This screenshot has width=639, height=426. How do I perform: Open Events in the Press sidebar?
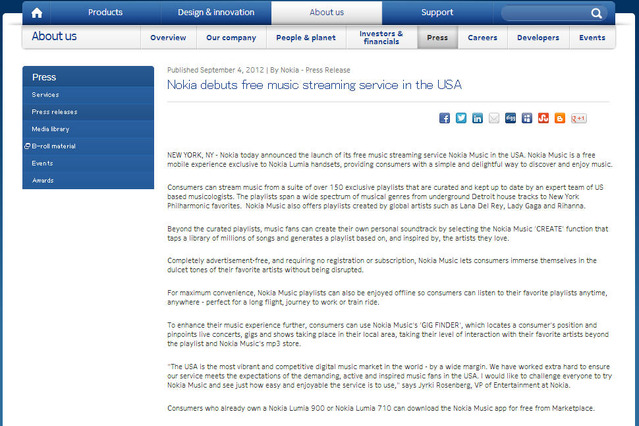point(88,163)
